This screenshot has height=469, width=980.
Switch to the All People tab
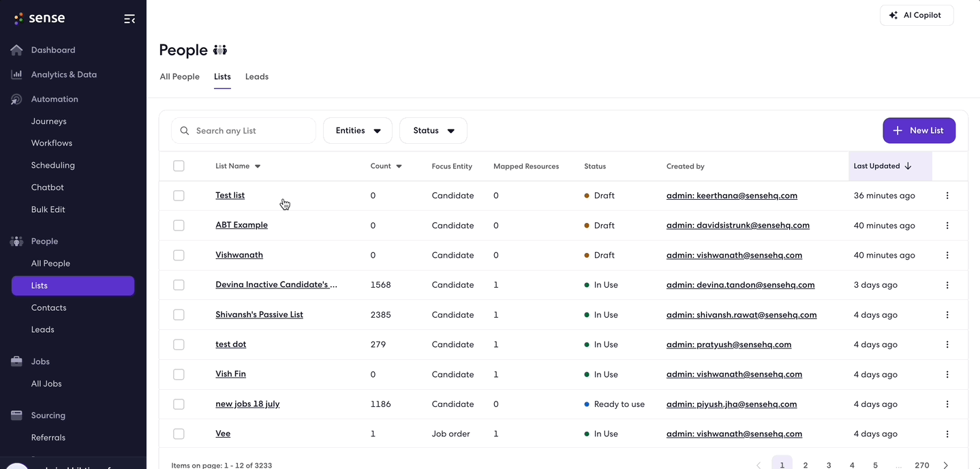180,76
